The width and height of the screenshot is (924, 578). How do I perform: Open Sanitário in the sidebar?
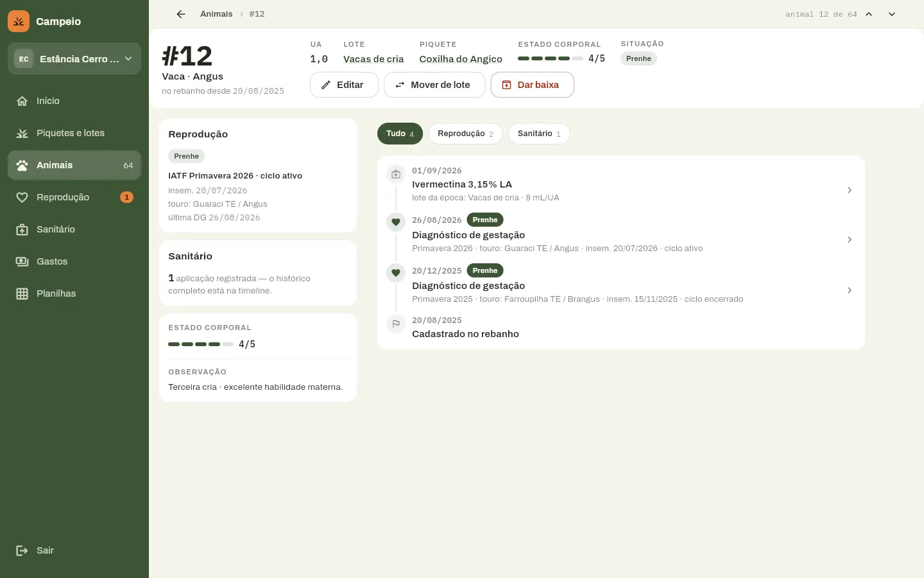click(x=74, y=229)
